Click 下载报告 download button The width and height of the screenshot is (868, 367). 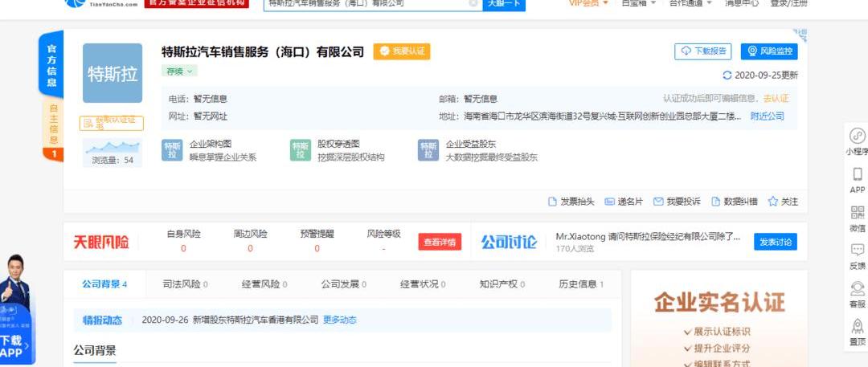(703, 51)
